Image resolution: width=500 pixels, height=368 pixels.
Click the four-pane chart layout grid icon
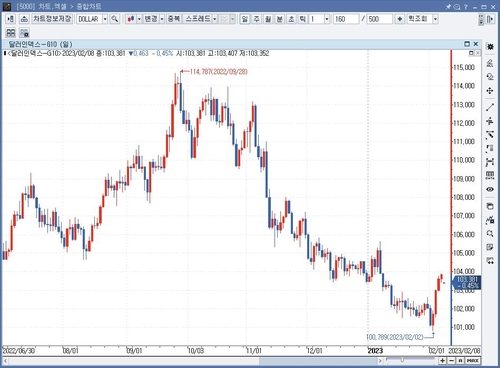pos(11,33)
